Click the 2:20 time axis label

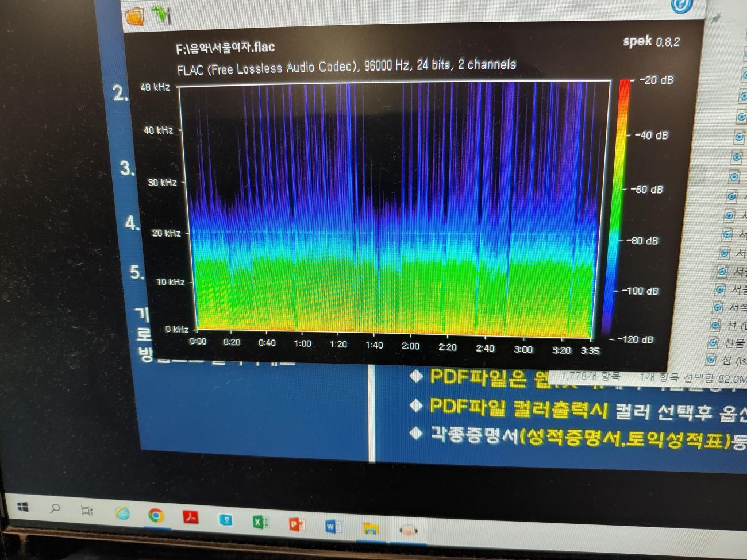447,347
